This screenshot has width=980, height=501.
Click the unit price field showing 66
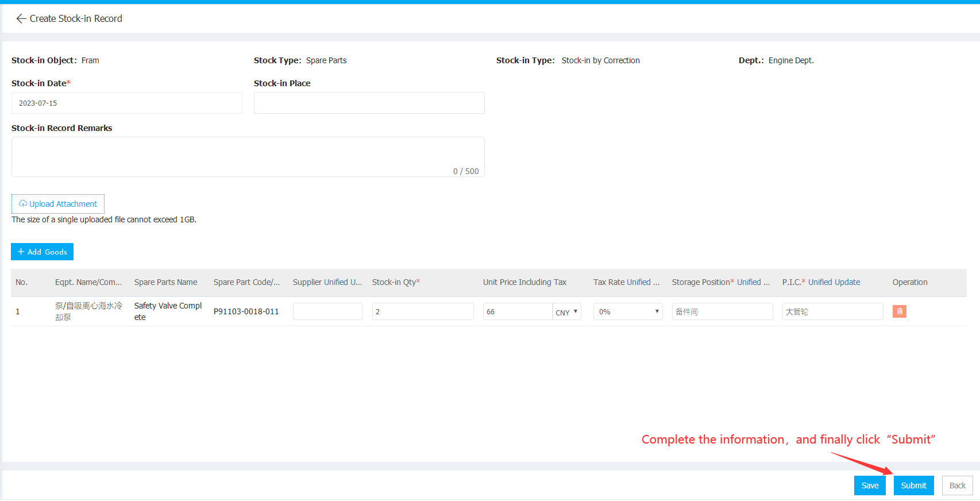click(x=518, y=311)
